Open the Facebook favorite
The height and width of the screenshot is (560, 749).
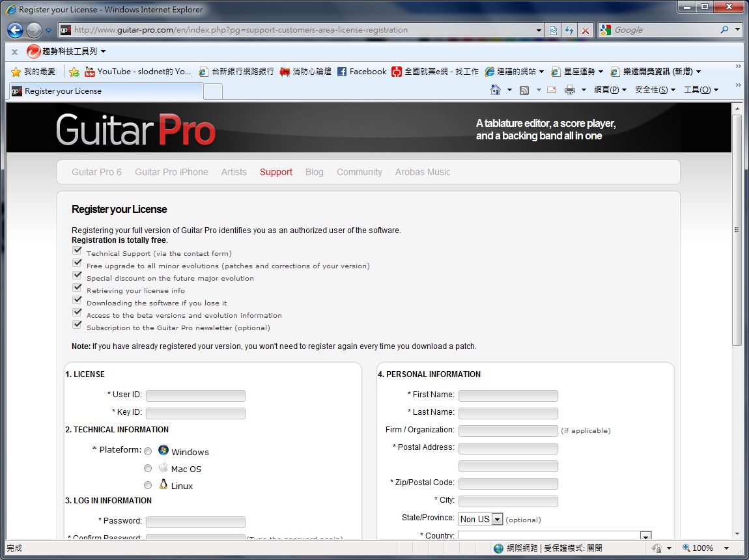[361, 72]
